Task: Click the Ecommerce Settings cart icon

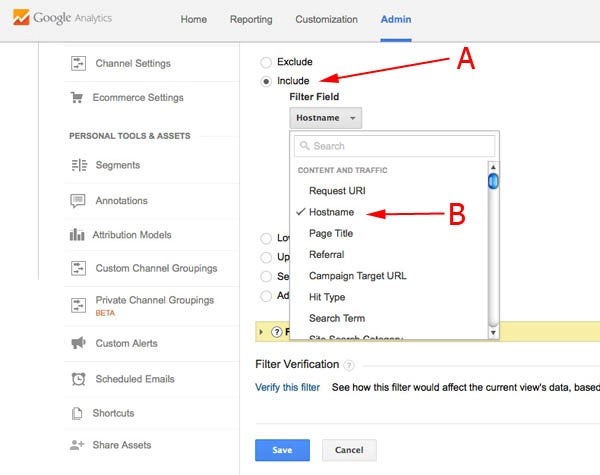Action: click(77, 98)
